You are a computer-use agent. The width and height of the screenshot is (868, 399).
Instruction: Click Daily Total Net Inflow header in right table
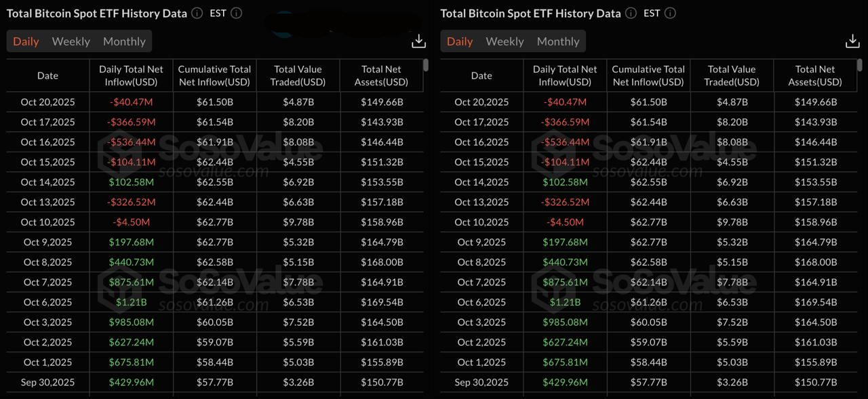pyautogui.click(x=565, y=75)
